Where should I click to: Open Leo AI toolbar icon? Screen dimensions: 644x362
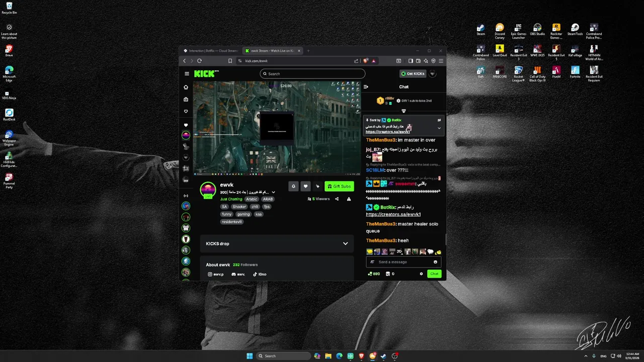(426, 61)
